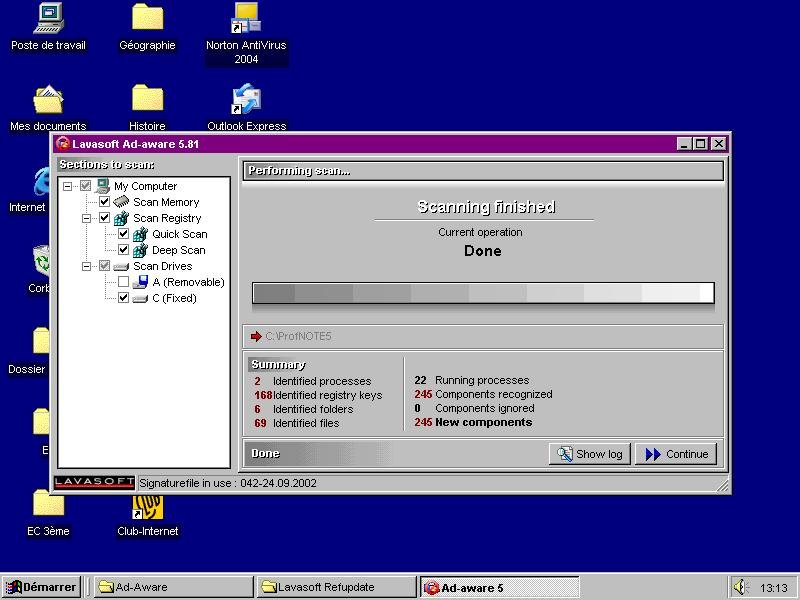Collapse the Scan Drives tree node
Viewport: 800px width, 600px height.
click(87, 266)
